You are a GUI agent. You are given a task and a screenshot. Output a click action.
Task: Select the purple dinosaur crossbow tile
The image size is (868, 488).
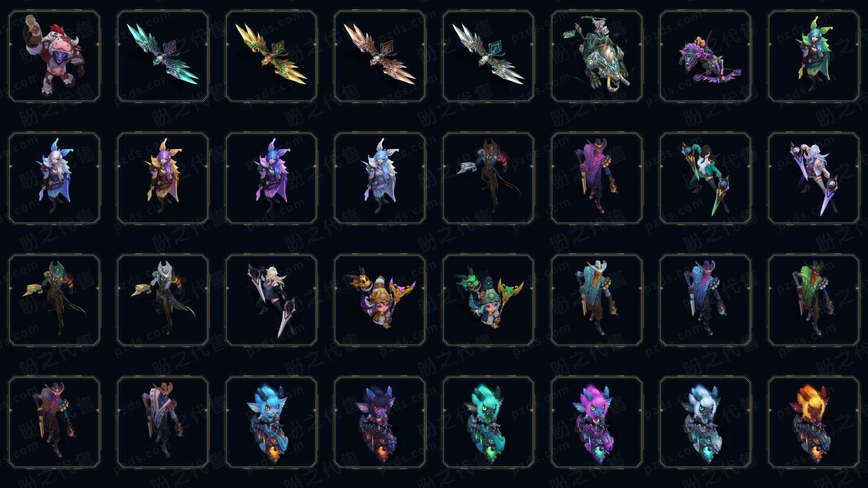(x=705, y=56)
